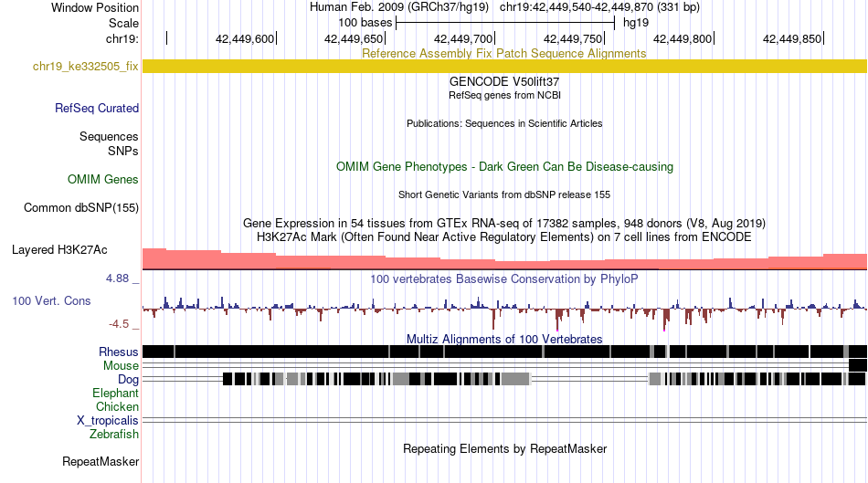This screenshot has width=868, height=483.
Task: Click the PhyloP conservation bar graph
Action: coord(504,312)
